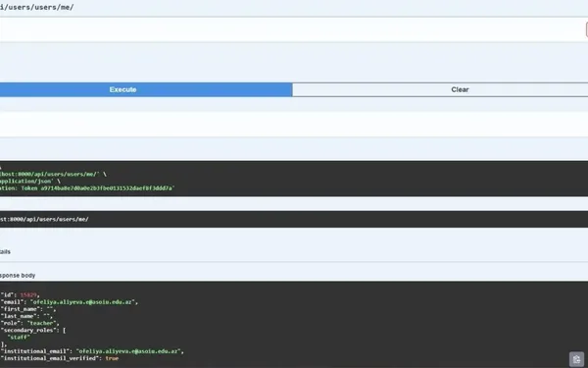Click the role value "teacher"
This screenshot has width=588, height=368.
click(x=41, y=323)
